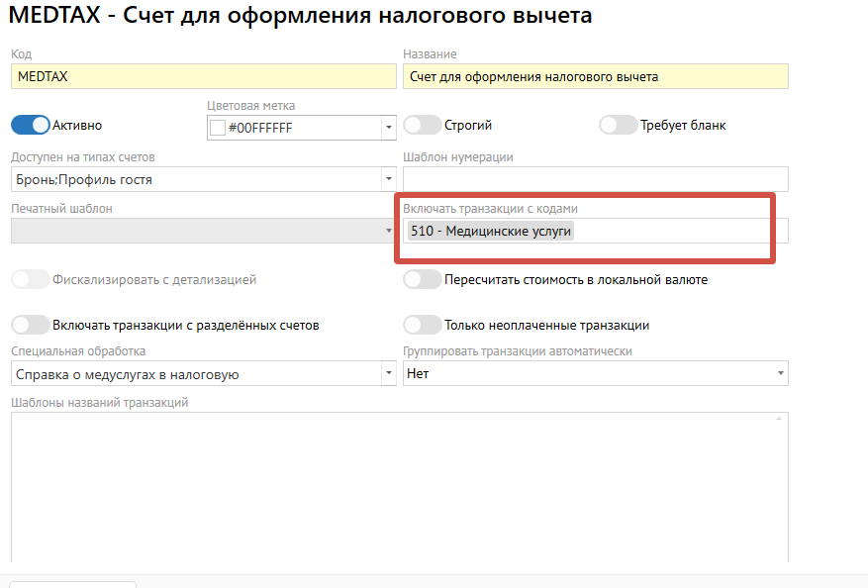Enable Только неоплаченные транзакции switch
This screenshot has height=588, width=868.
click(423, 325)
